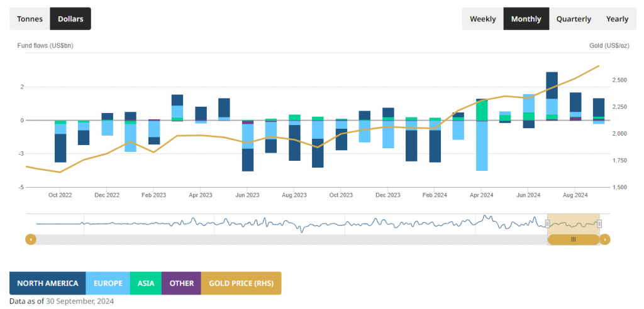Screen dimensions: 644x309
Task: Toggle the Other region legend item
Action: pyautogui.click(x=181, y=283)
